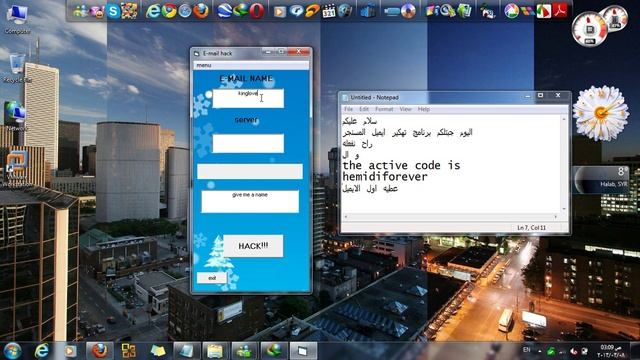The image size is (640, 360).
Task: Minimize the Notepad window
Action: point(527,96)
